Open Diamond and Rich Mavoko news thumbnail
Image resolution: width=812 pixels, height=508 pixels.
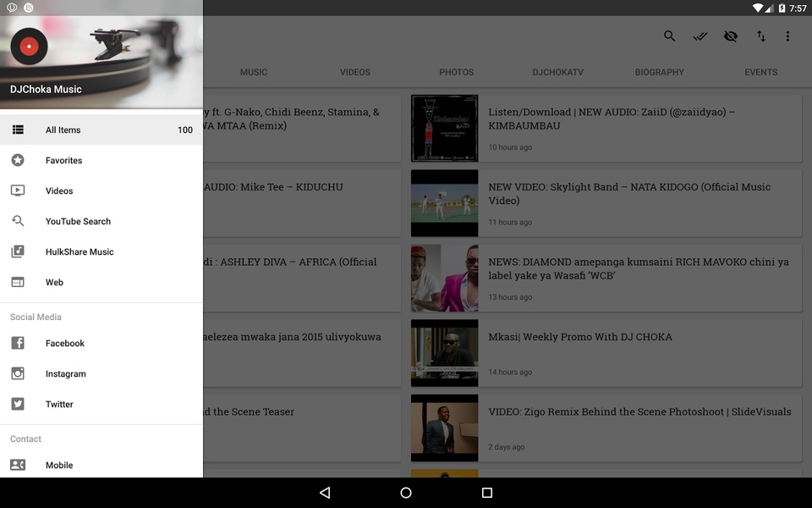pyautogui.click(x=445, y=279)
